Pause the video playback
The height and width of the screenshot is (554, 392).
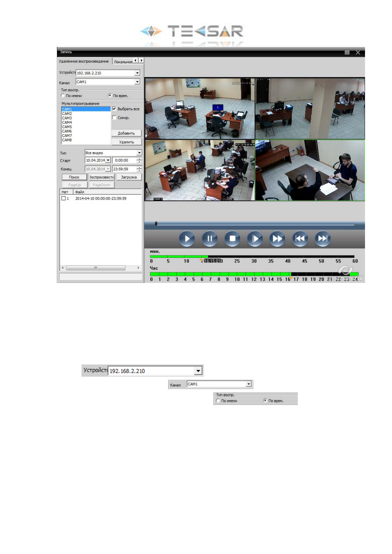pyautogui.click(x=209, y=239)
